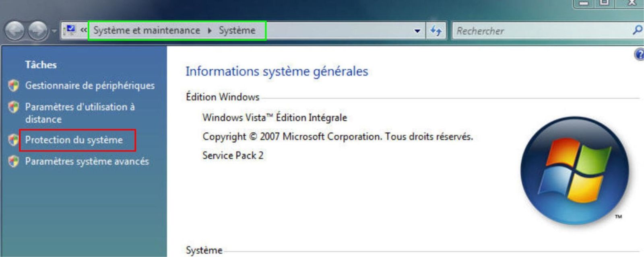644x257 pixels.
Task: Click the Édition Windows section label
Action: (x=223, y=97)
